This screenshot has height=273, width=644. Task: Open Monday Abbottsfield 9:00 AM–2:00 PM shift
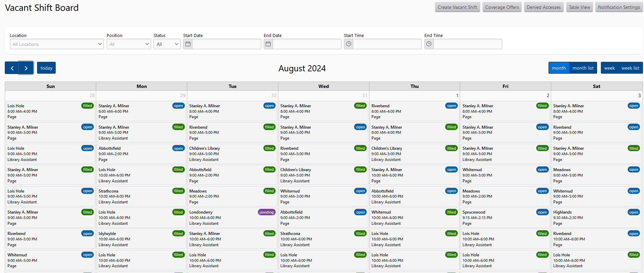tap(141, 154)
